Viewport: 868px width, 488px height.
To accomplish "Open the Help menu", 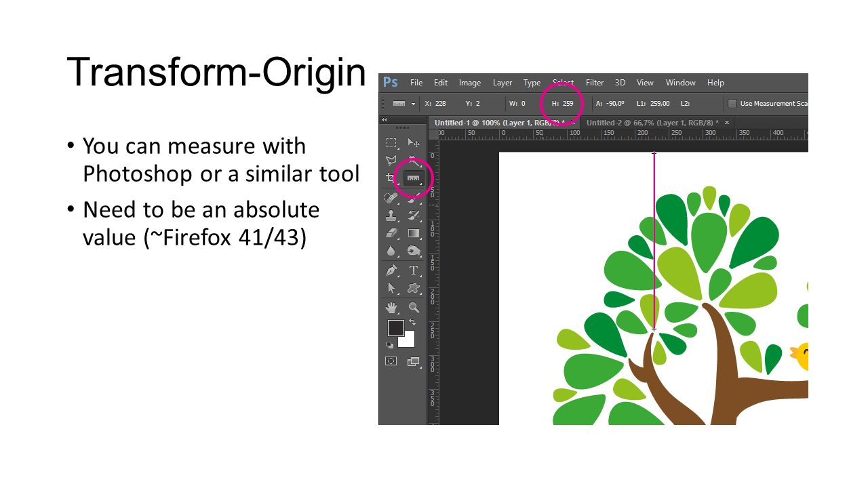I will [x=715, y=83].
